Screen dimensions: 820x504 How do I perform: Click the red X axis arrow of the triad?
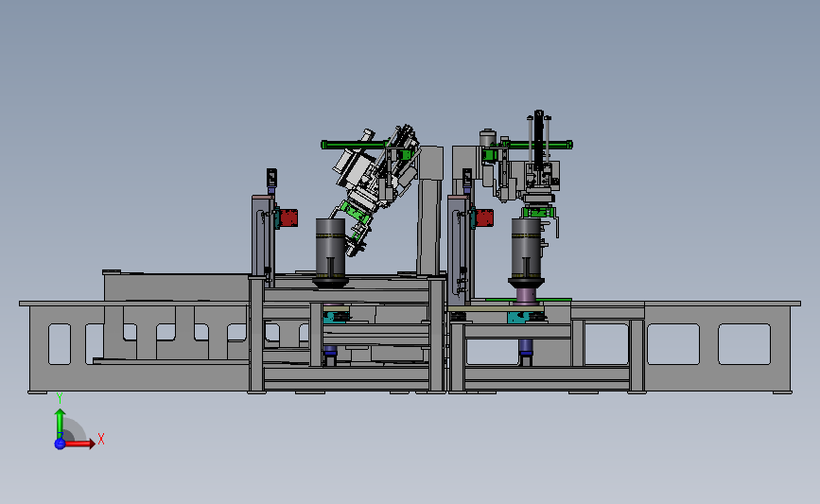coord(79,443)
